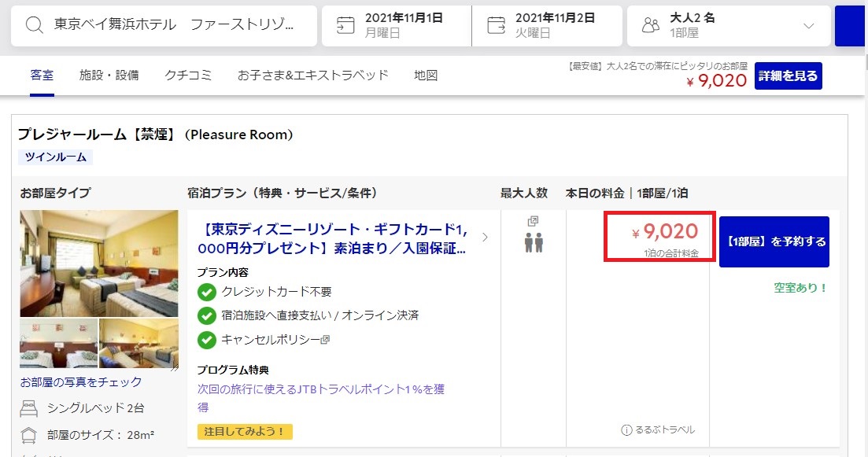Open the JTBトラベルポイント1% program link
The image size is (868, 457).
coord(321,398)
